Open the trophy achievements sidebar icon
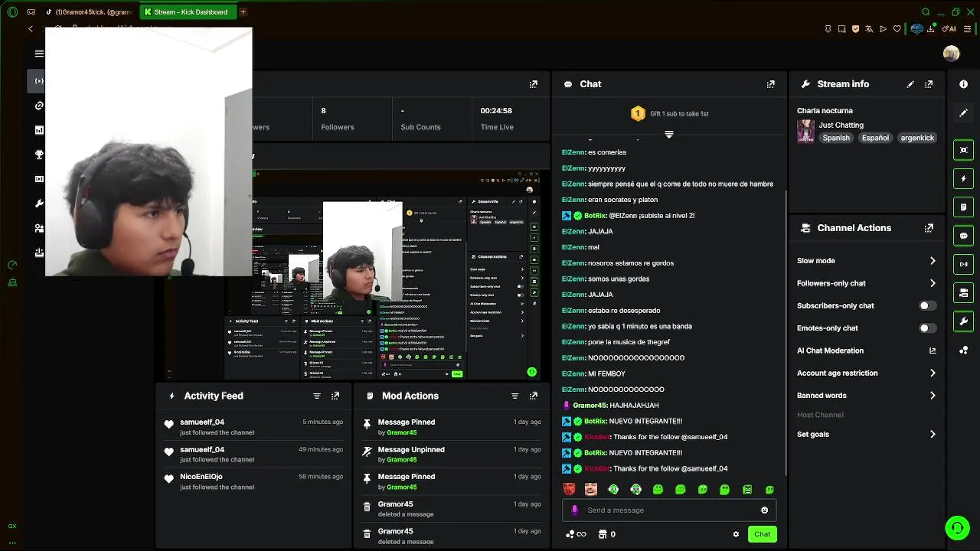Screen dimensions: 980x551 click(39, 155)
